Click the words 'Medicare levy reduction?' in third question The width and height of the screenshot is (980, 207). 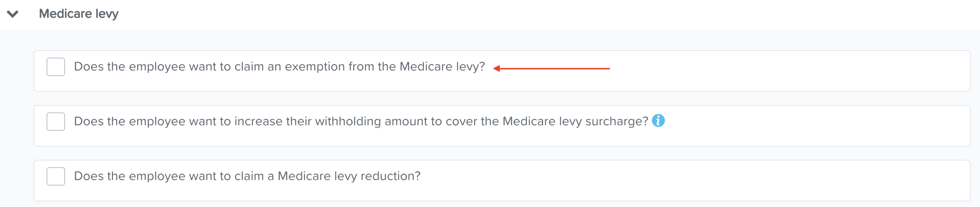(x=349, y=176)
